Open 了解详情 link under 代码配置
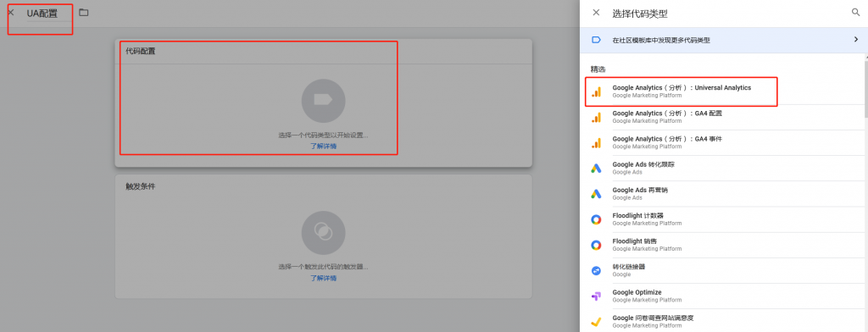 pos(323,146)
